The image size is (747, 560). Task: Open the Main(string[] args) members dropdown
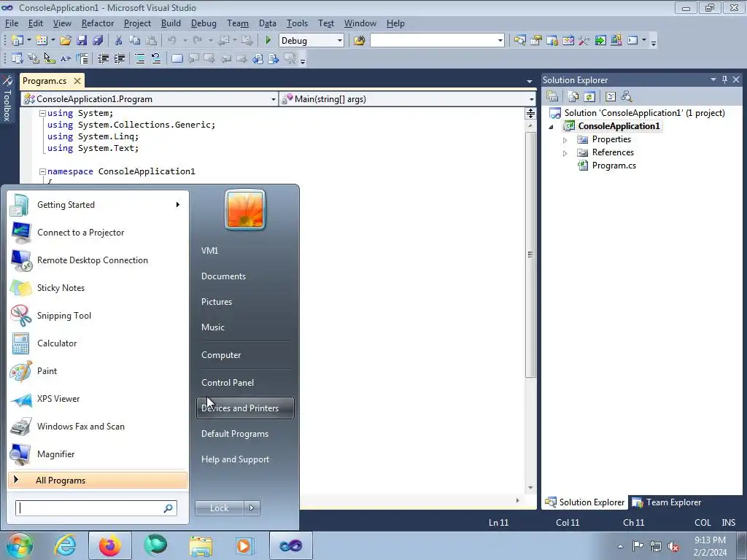point(531,99)
